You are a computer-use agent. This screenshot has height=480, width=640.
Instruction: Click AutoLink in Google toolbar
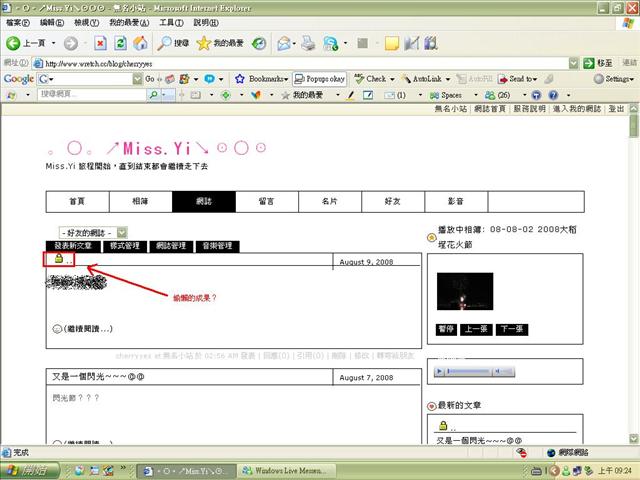(422, 79)
